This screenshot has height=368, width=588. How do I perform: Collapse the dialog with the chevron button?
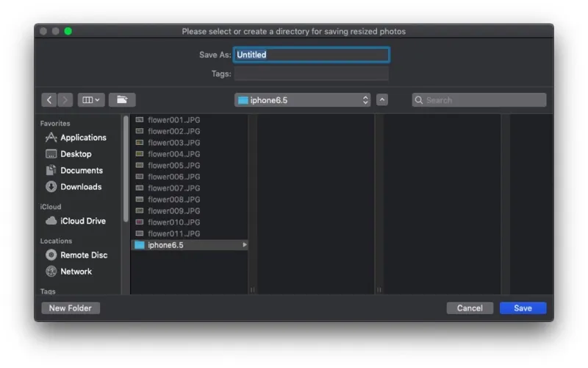click(x=382, y=100)
